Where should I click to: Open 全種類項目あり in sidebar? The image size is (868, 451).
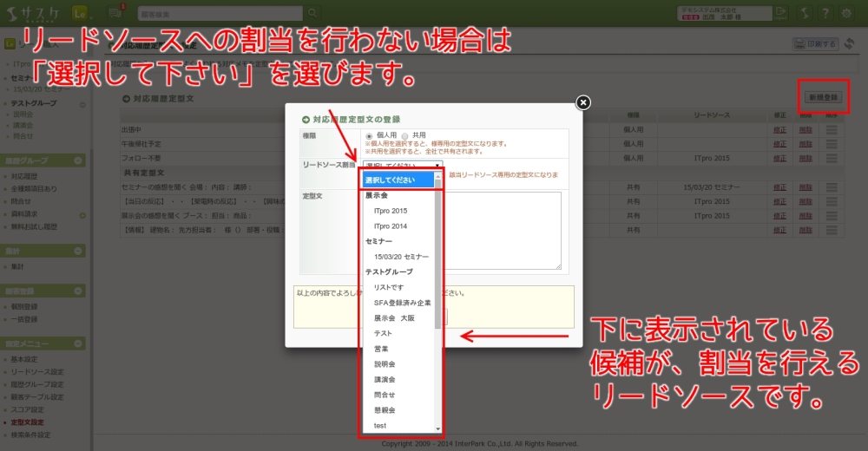34,189
